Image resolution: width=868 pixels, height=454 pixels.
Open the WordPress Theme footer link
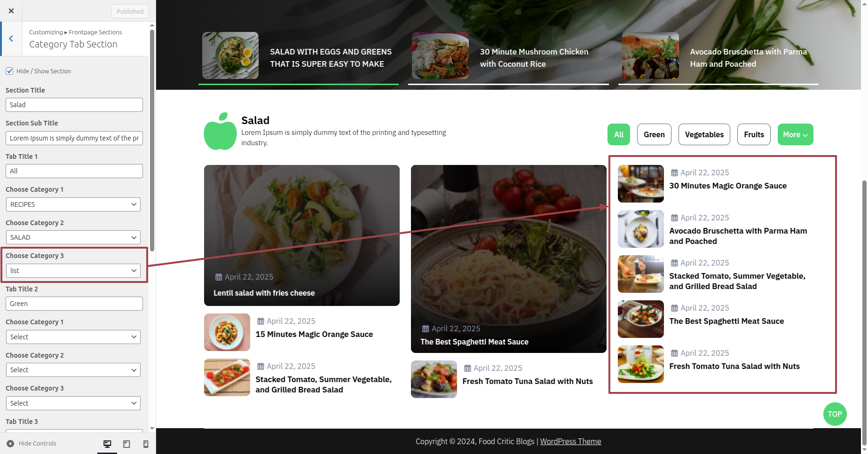tap(570, 441)
